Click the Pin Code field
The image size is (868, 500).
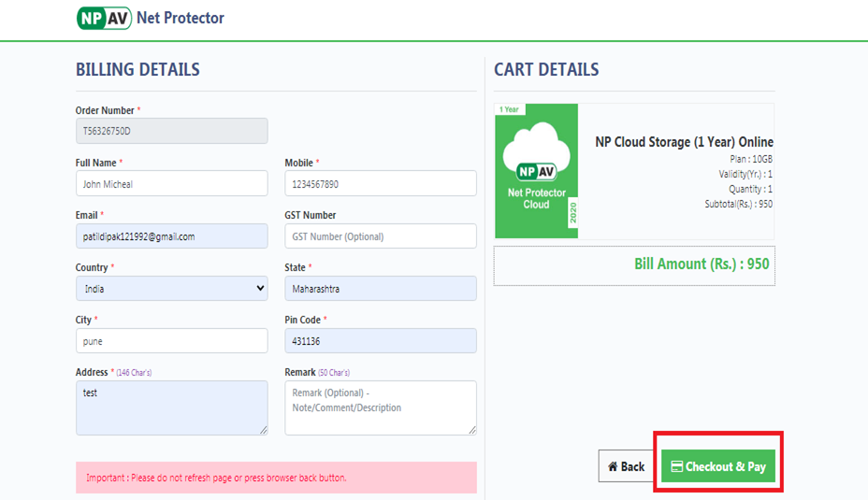click(380, 341)
